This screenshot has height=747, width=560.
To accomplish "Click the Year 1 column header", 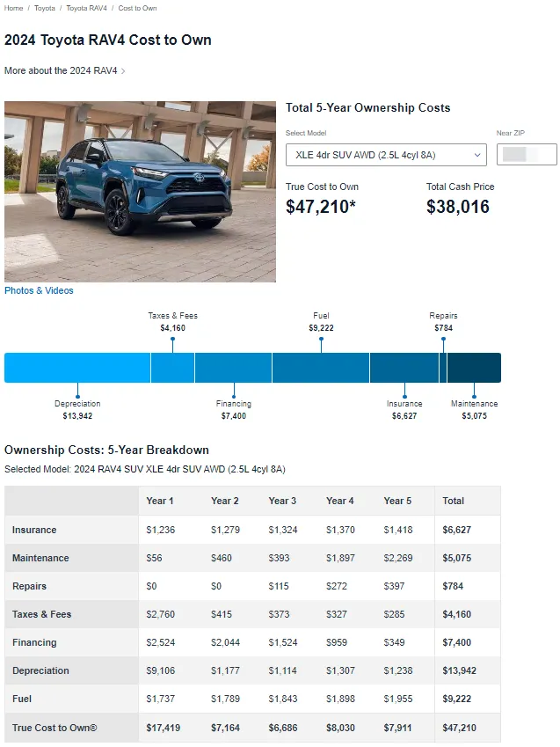I will pos(160,501).
